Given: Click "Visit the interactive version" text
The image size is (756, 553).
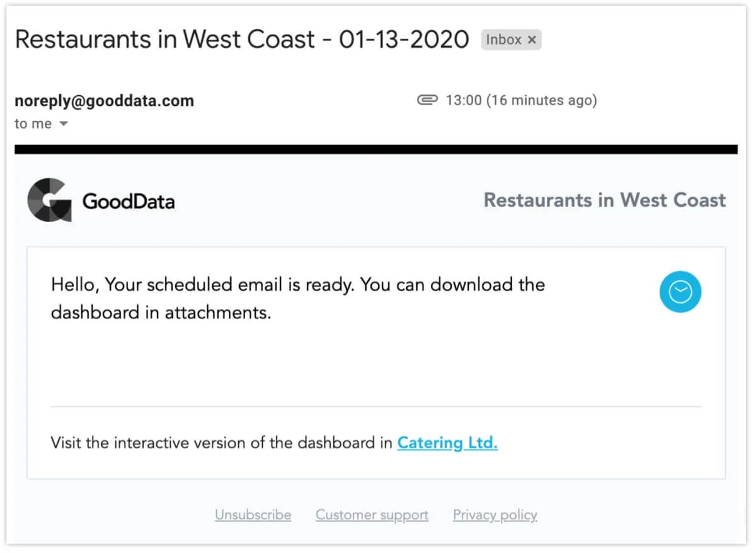Looking at the screenshot, I should pyautogui.click(x=222, y=443).
